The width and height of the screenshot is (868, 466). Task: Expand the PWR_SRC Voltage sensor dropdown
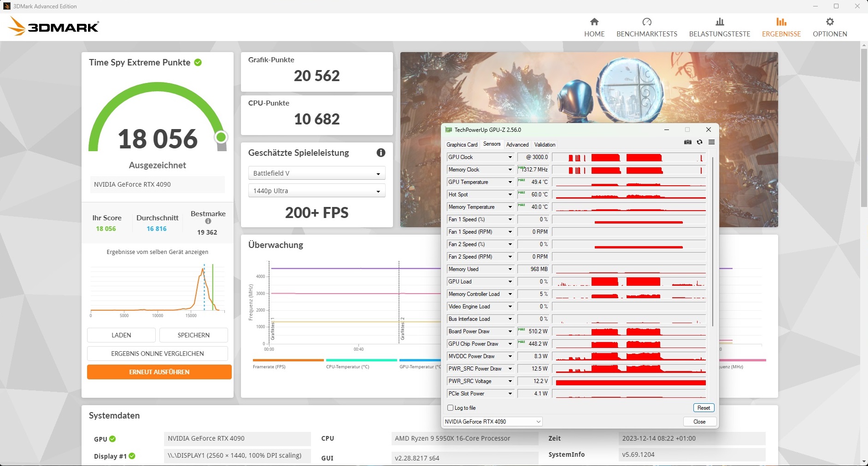tap(510, 381)
